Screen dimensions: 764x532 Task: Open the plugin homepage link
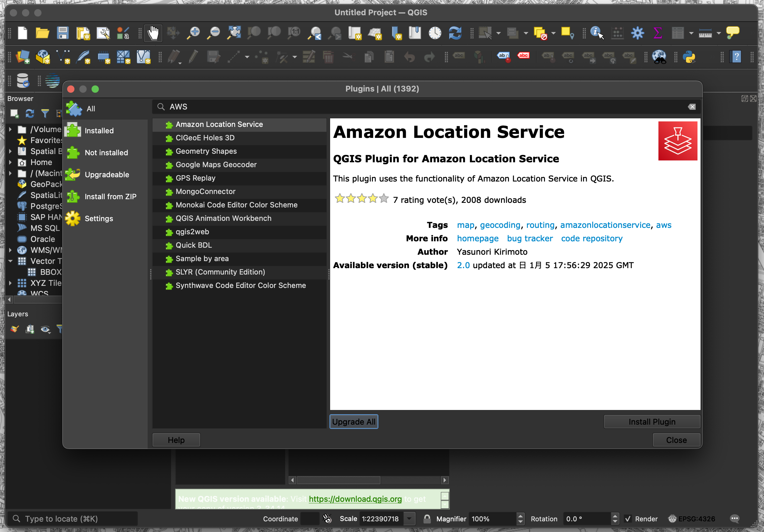click(x=478, y=238)
